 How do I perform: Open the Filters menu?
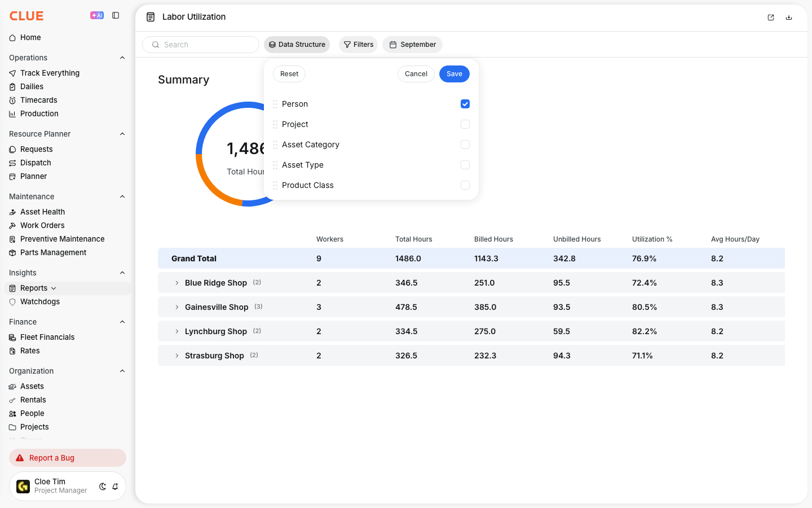[x=359, y=45]
